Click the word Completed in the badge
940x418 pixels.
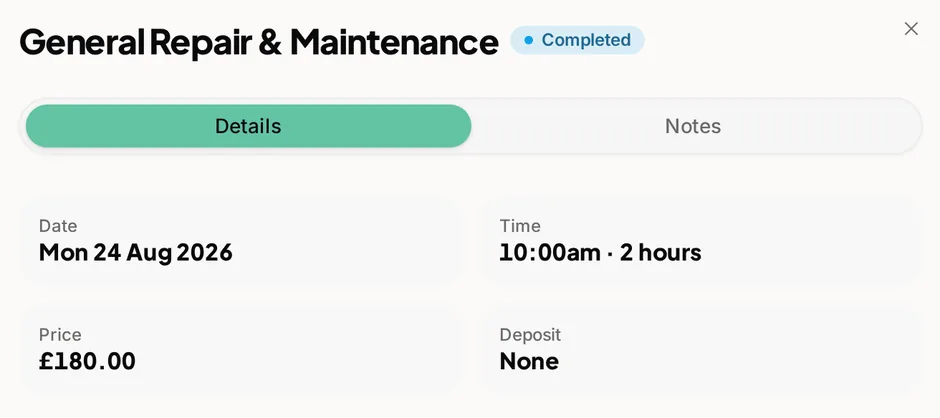[586, 40]
